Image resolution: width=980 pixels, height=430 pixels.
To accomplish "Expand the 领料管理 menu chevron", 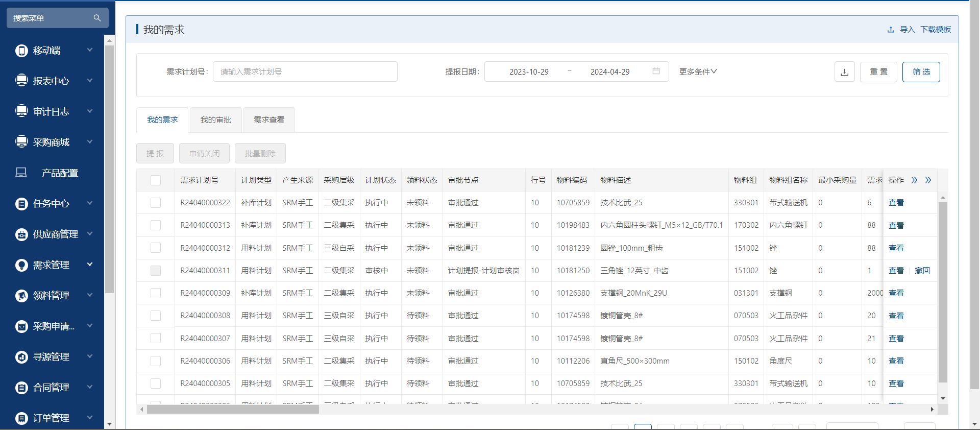I will point(90,295).
